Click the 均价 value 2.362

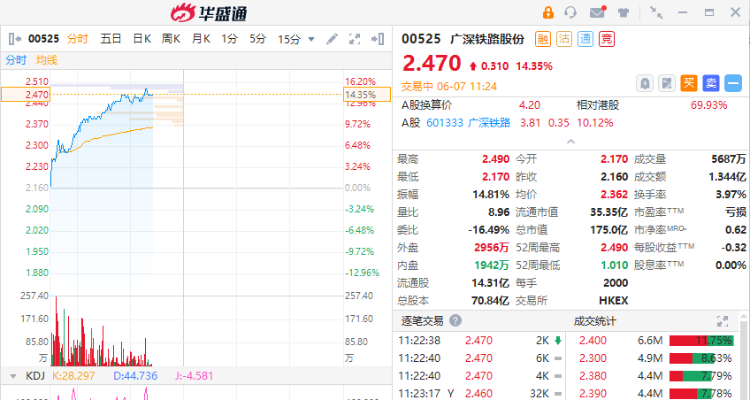tap(614, 194)
